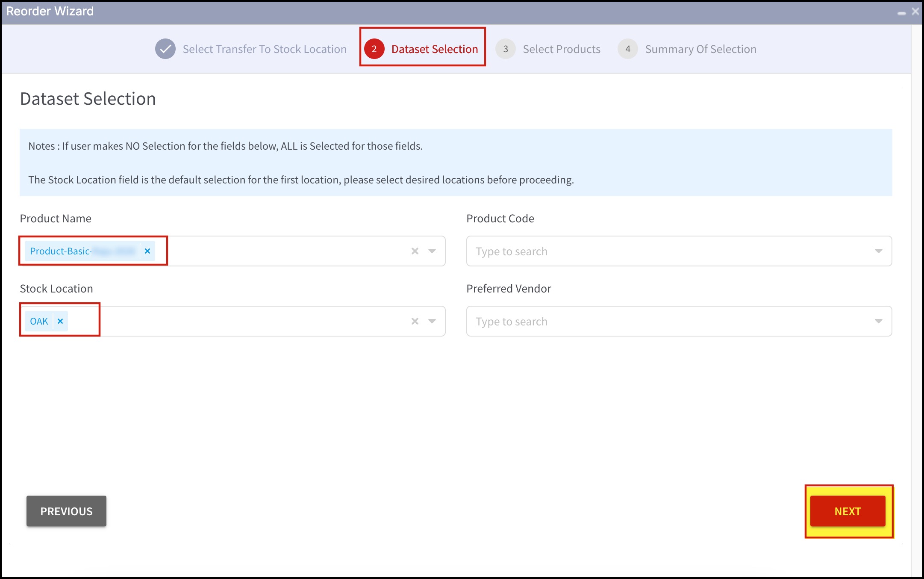Jump to Summary Of Selection step
The image size is (924, 579).
[700, 49]
